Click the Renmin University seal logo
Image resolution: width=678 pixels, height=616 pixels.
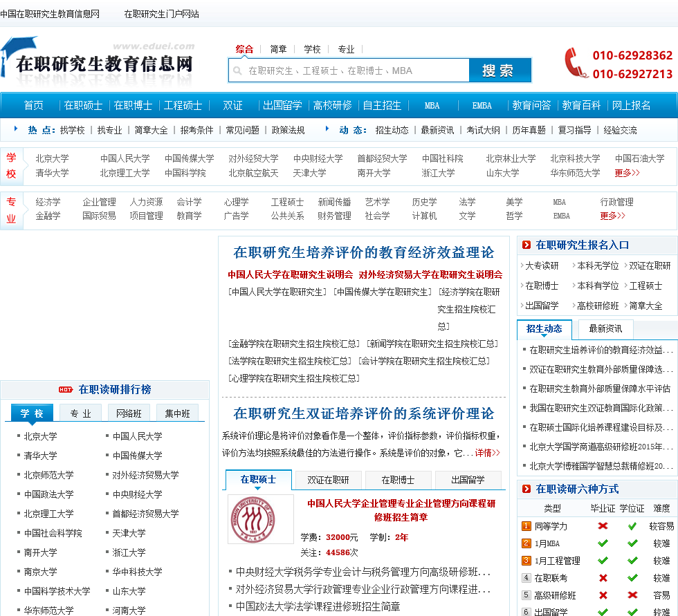click(253, 520)
